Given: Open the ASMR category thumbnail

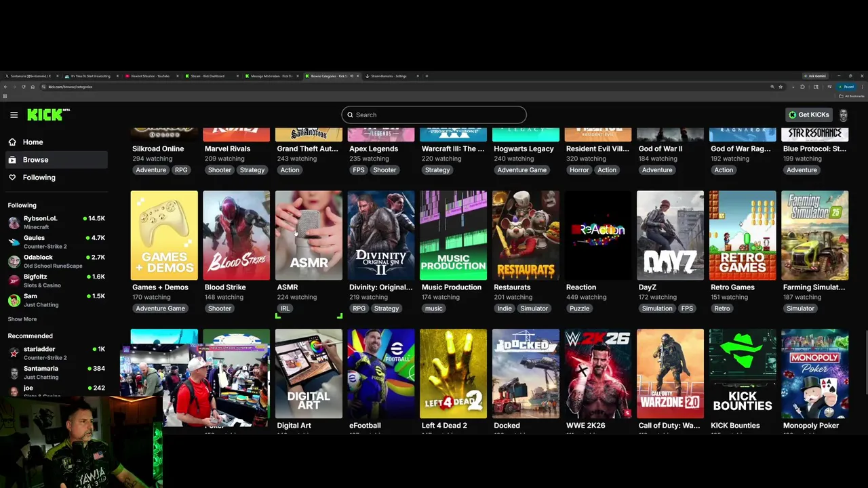Looking at the screenshot, I should point(309,235).
